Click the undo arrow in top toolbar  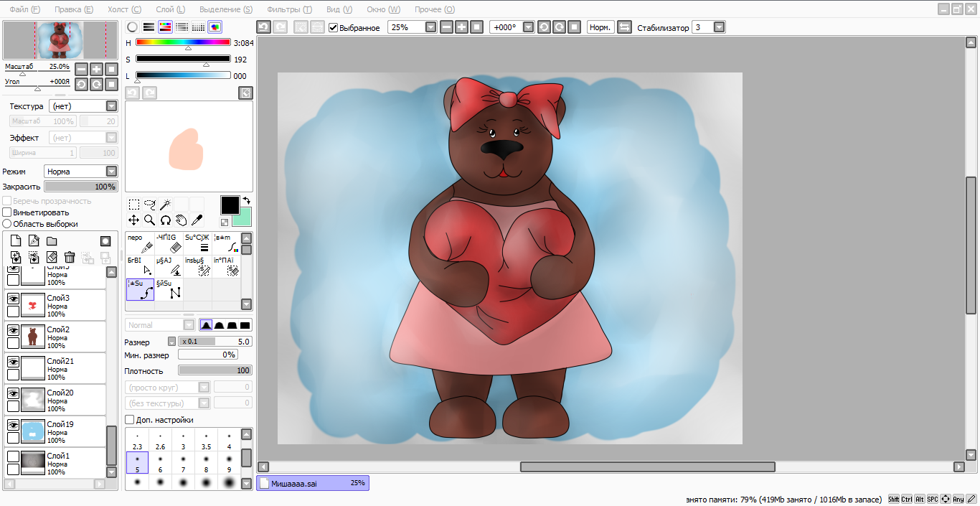pyautogui.click(x=263, y=27)
